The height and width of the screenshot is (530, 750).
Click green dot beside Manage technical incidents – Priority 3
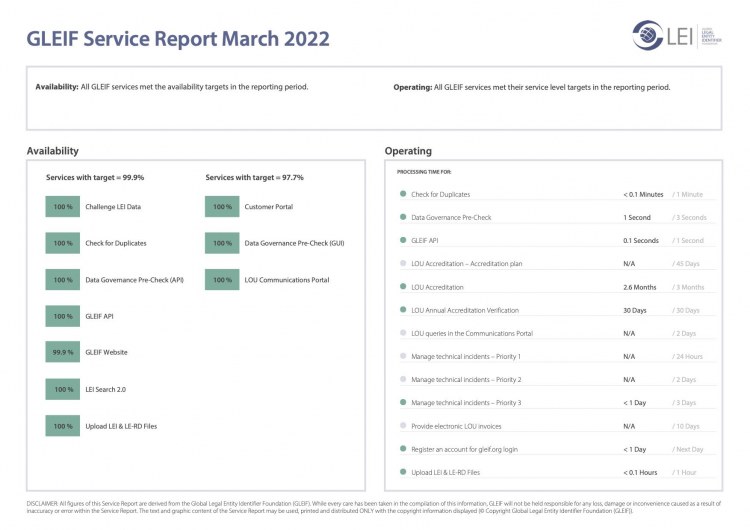pos(402,402)
